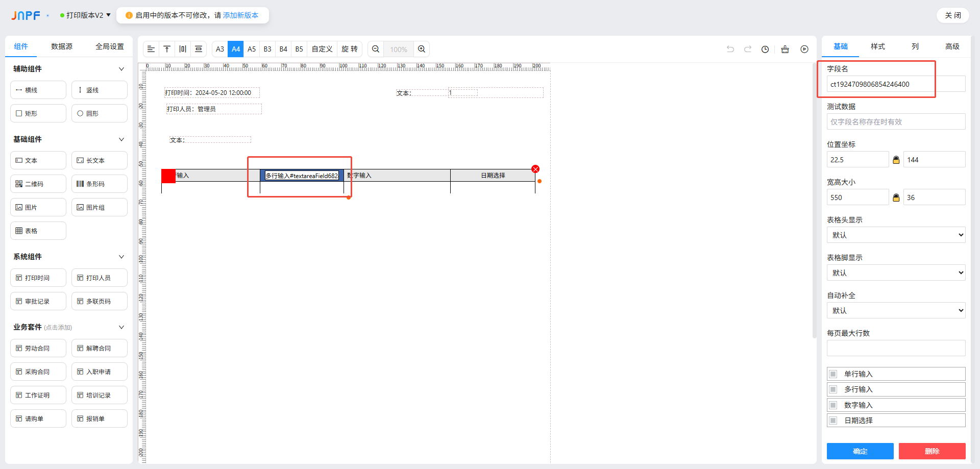Click the redo arrow icon

tap(748, 49)
